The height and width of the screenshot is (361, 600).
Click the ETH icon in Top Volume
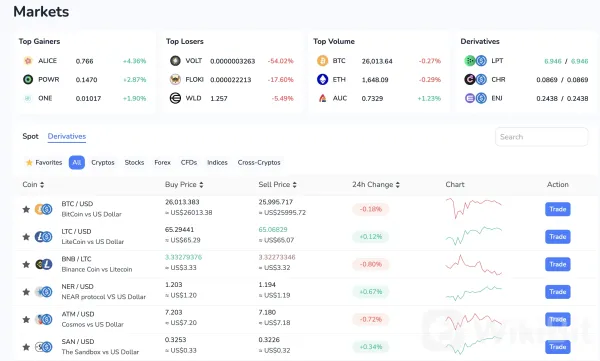tap(323, 79)
